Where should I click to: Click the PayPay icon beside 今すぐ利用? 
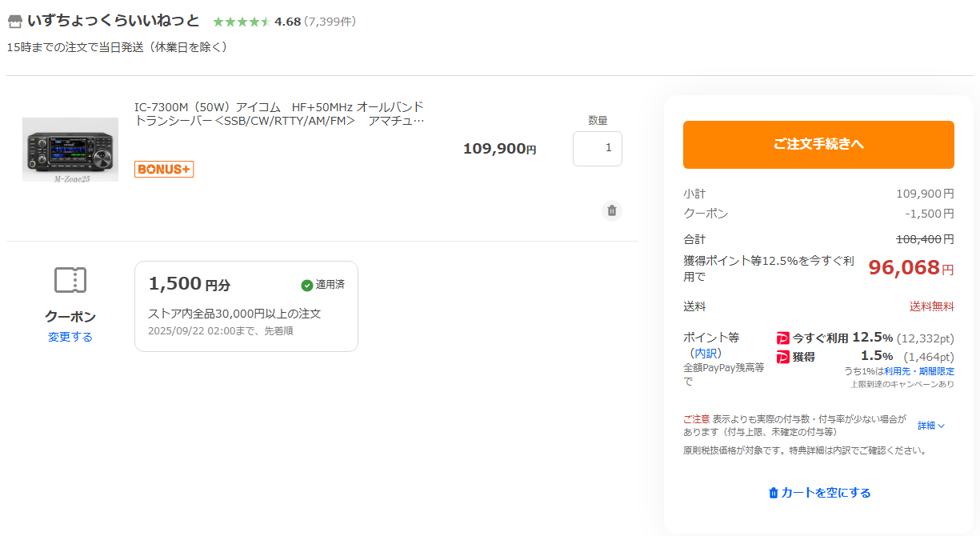[x=783, y=338]
